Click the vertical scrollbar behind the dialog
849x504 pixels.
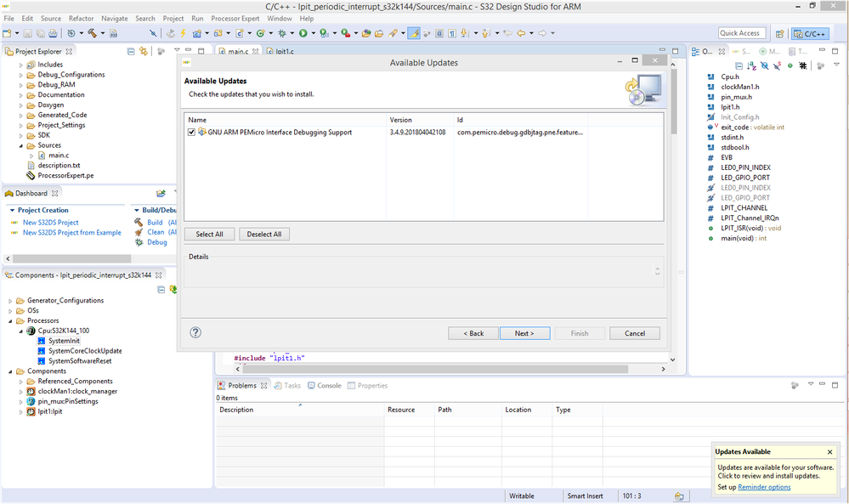[x=674, y=102]
